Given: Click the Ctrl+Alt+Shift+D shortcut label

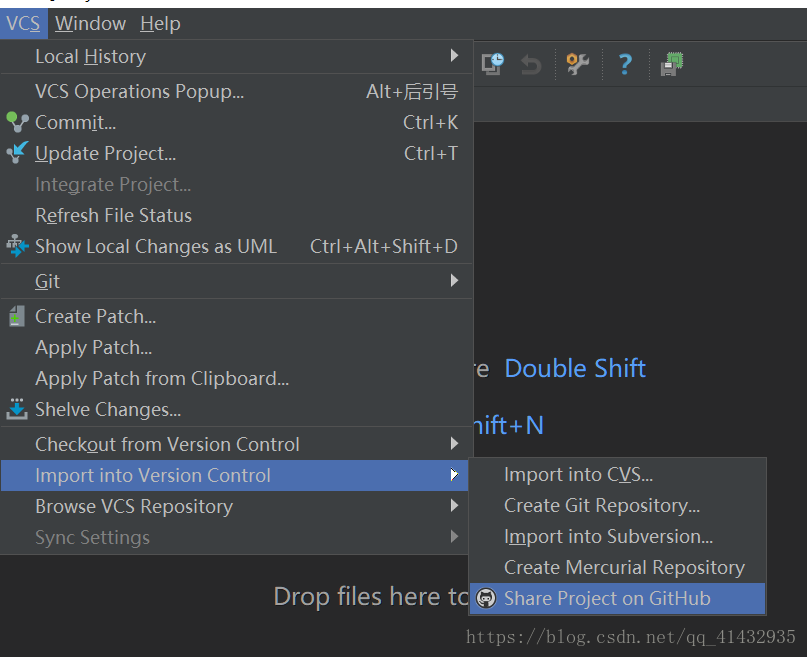Looking at the screenshot, I should [x=384, y=246].
